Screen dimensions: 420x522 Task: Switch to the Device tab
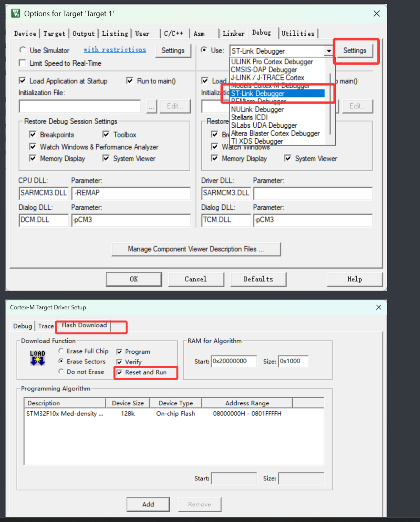pyautogui.click(x=25, y=34)
